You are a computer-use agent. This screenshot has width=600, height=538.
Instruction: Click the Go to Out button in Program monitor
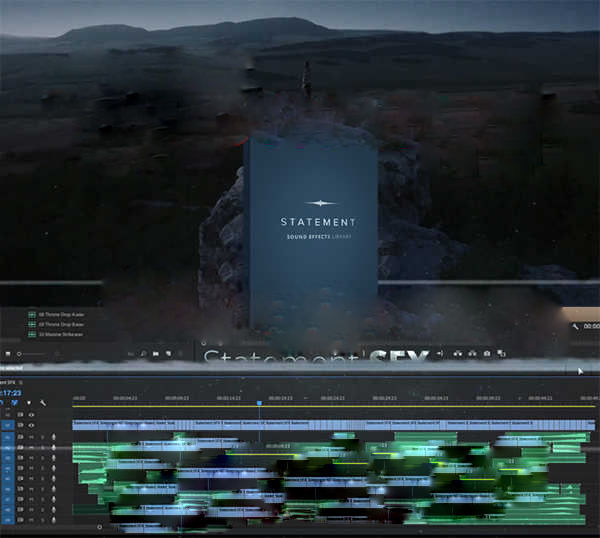440,354
